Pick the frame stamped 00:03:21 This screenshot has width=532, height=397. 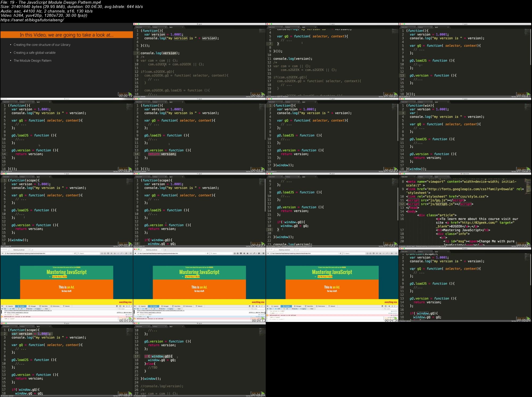pos(332,210)
